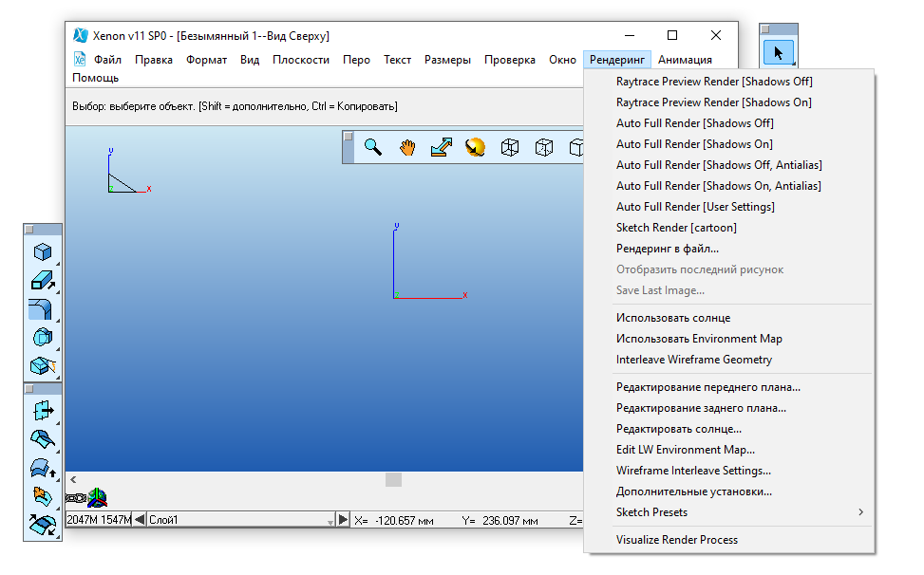
Task: Click the golden sphere shading icon
Action: click(475, 147)
